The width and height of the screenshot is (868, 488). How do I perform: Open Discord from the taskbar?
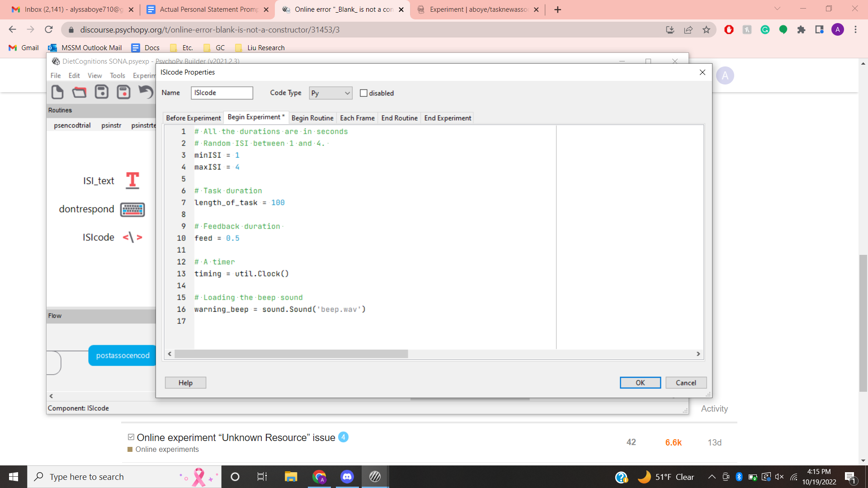347,477
